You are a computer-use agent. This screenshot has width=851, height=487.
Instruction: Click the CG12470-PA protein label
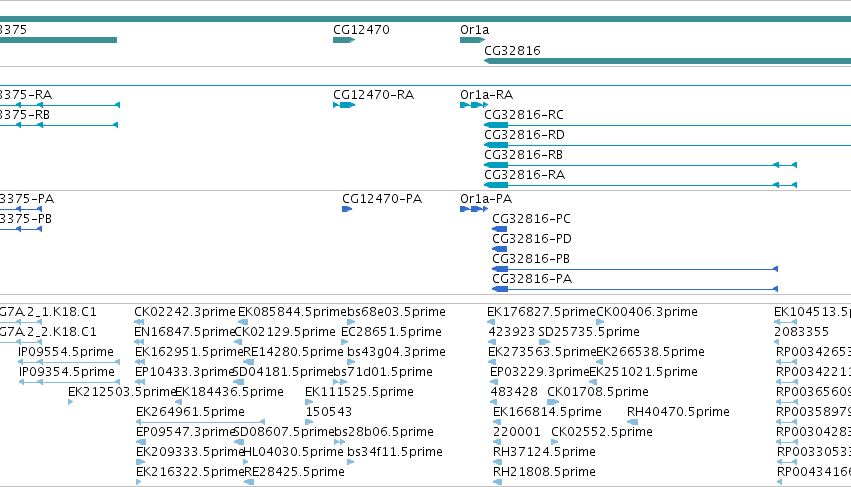(x=382, y=199)
